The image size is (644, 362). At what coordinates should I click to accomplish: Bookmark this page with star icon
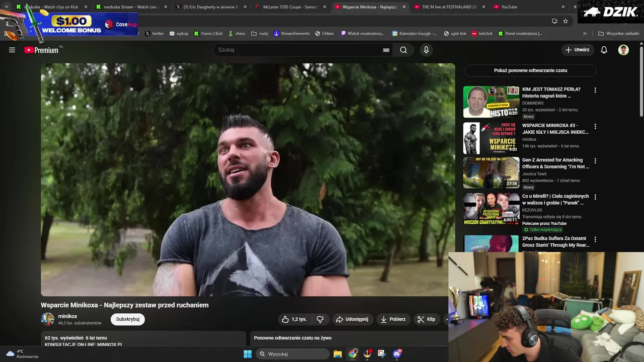pos(566,21)
